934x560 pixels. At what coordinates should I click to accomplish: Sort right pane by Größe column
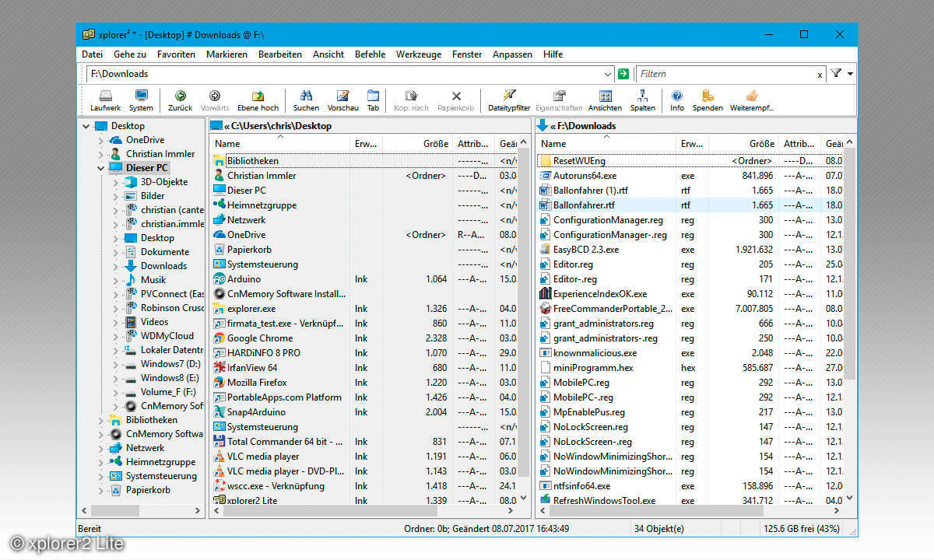(744, 144)
